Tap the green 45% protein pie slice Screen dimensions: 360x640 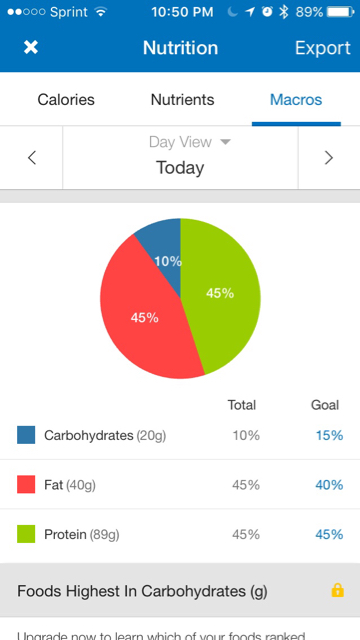222,294
